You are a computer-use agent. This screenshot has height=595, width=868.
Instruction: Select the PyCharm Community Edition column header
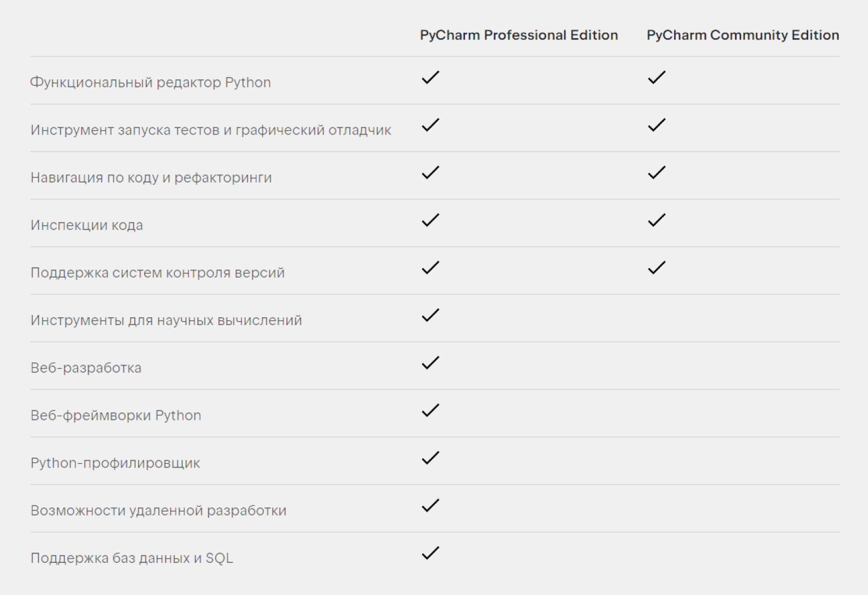742,35
